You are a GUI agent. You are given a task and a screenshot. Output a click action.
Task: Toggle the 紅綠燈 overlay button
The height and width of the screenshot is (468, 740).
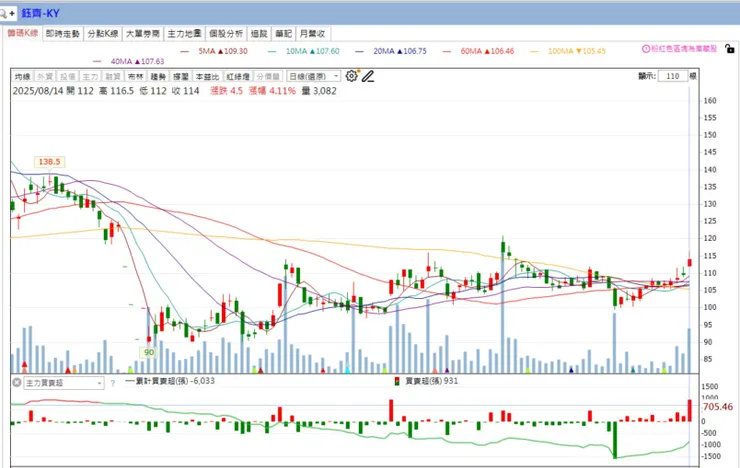(238, 76)
